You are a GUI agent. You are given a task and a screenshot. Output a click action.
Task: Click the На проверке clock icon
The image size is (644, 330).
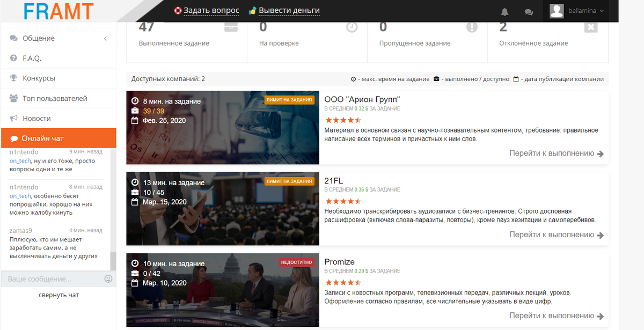pyautogui.click(x=352, y=27)
